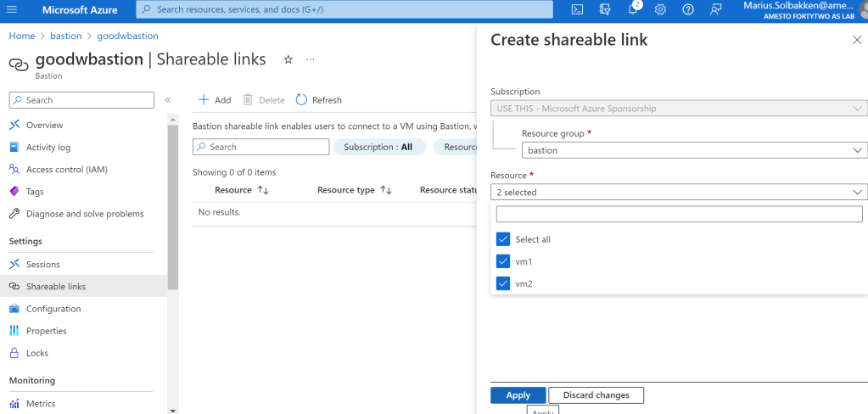The image size is (868, 414).
Task: Open the help question mark icon
Action: [688, 10]
